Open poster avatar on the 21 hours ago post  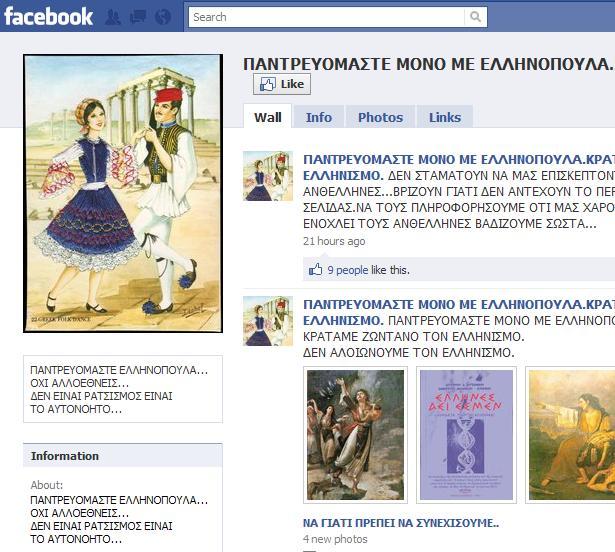pyautogui.click(x=268, y=176)
